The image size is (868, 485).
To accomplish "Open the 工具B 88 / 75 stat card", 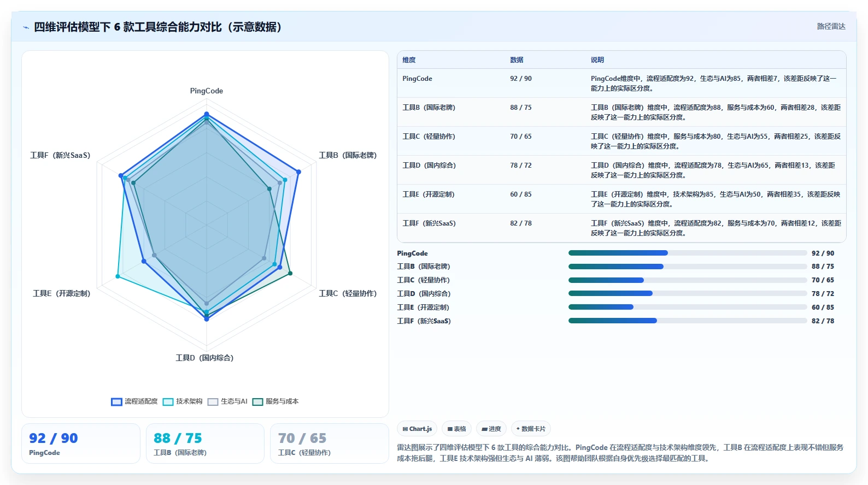I will 205,443.
